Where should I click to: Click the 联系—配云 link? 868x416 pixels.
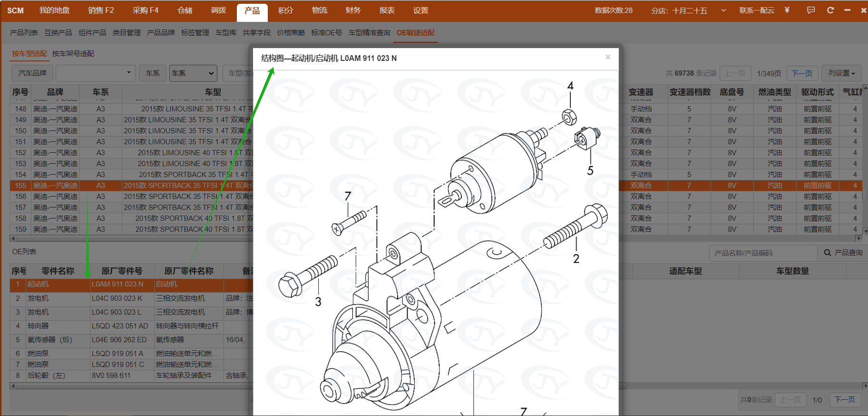coord(757,10)
